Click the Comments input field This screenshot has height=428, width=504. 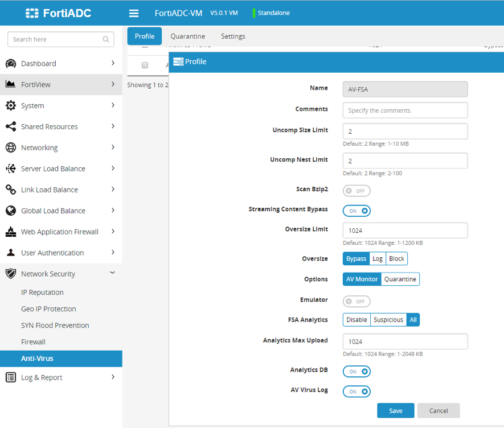(405, 109)
